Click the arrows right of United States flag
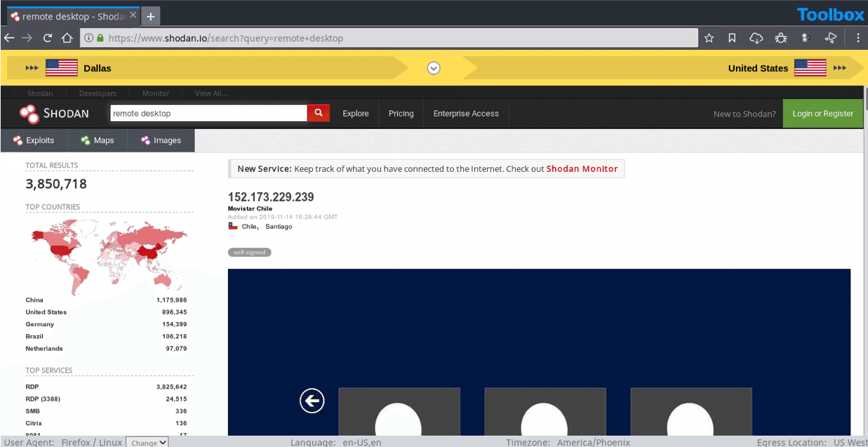The height and width of the screenshot is (447, 868). (840, 68)
